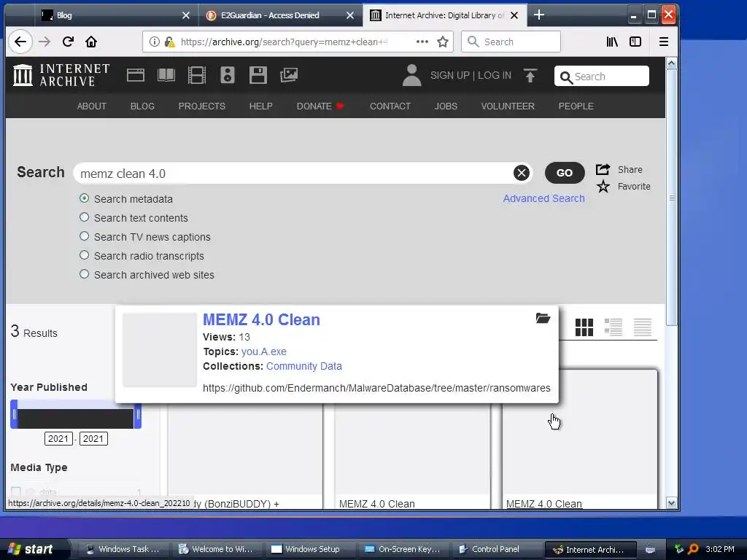This screenshot has height=560, width=747.
Task: Open the Audio speaker icon
Action: click(x=228, y=75)
